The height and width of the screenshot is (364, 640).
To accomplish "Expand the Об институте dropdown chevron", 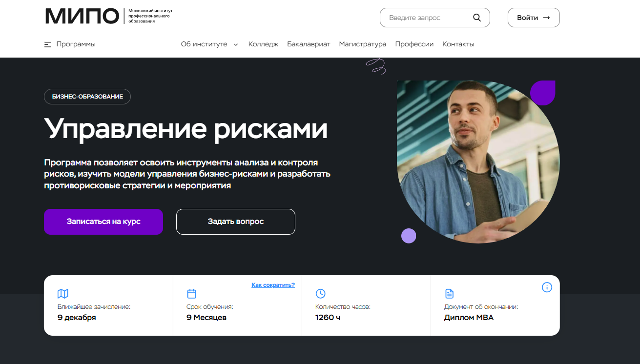I will (236, 44).
